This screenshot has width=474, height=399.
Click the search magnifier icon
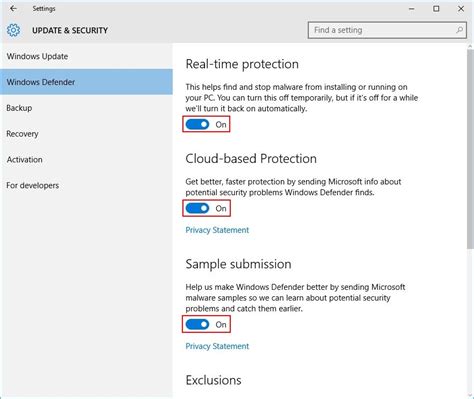tap(459, 30)
